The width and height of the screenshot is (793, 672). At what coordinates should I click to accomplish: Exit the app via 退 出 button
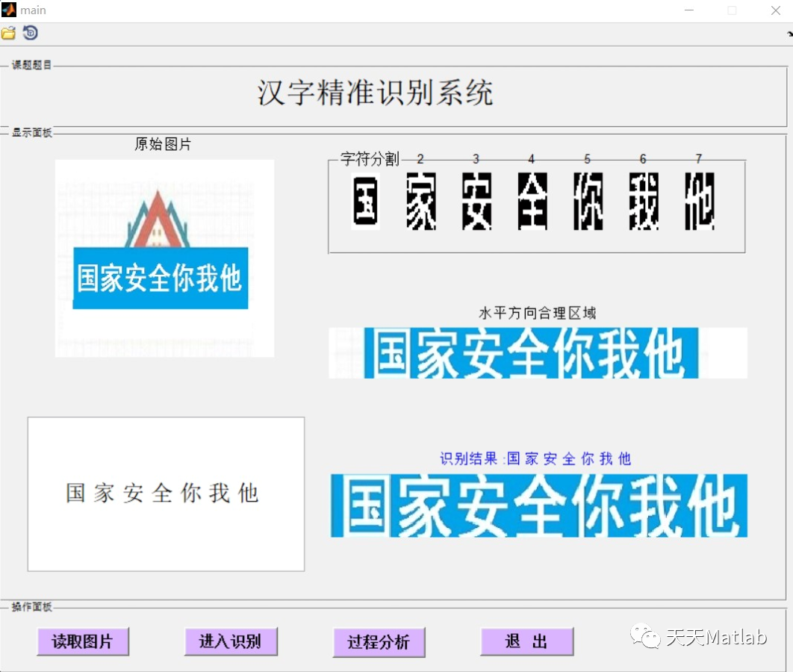point(526,641)
